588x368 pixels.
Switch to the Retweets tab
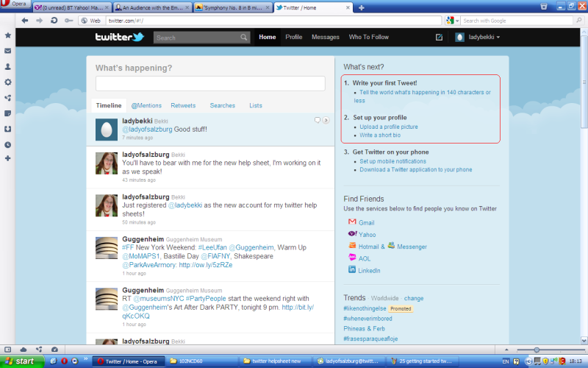pos(183,105)
